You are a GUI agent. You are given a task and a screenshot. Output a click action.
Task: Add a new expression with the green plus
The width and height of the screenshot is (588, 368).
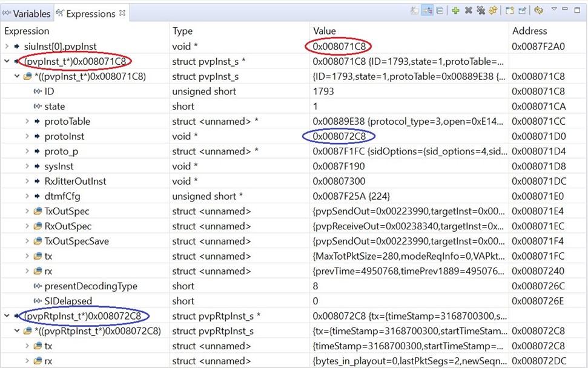pyautogui.click(x=455, y=10)
